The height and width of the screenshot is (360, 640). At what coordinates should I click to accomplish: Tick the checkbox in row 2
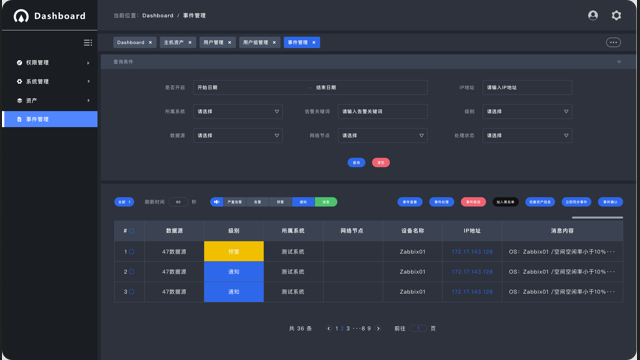point(131,271)
